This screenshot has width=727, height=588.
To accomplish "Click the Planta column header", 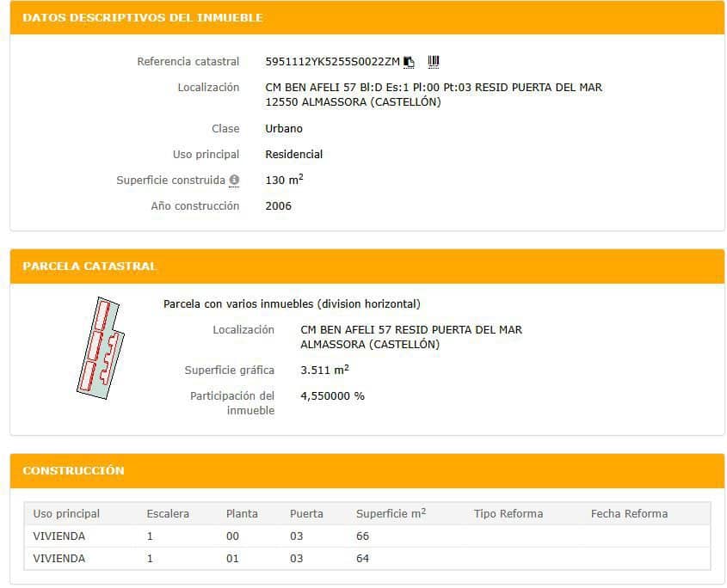I will pyautogui.click(x=242, y=514).
